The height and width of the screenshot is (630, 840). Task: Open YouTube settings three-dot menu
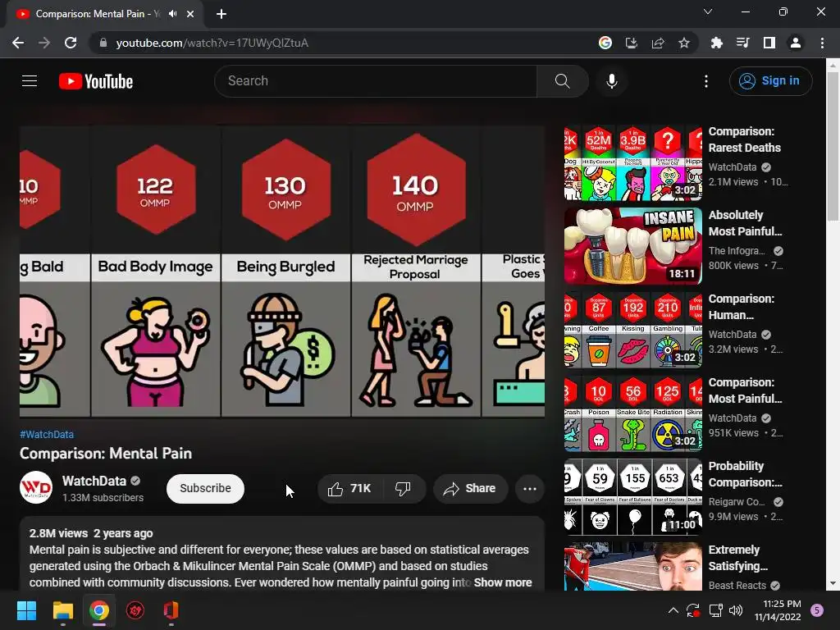[706, 81]
